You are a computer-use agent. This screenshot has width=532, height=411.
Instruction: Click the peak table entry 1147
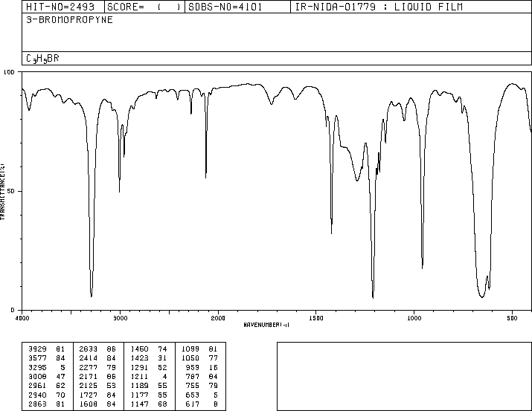[x=139, y=404]
